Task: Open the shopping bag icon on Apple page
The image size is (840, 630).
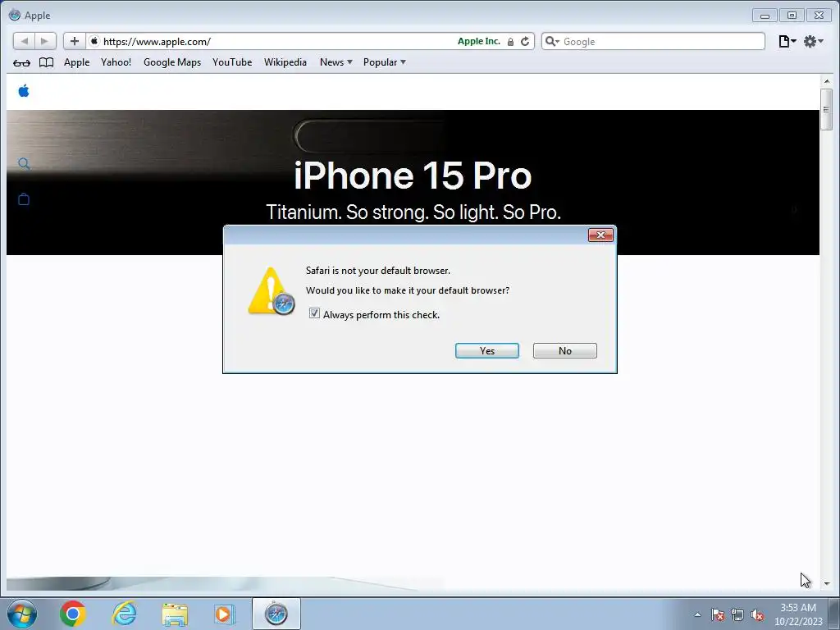Action: click(24, 199)
